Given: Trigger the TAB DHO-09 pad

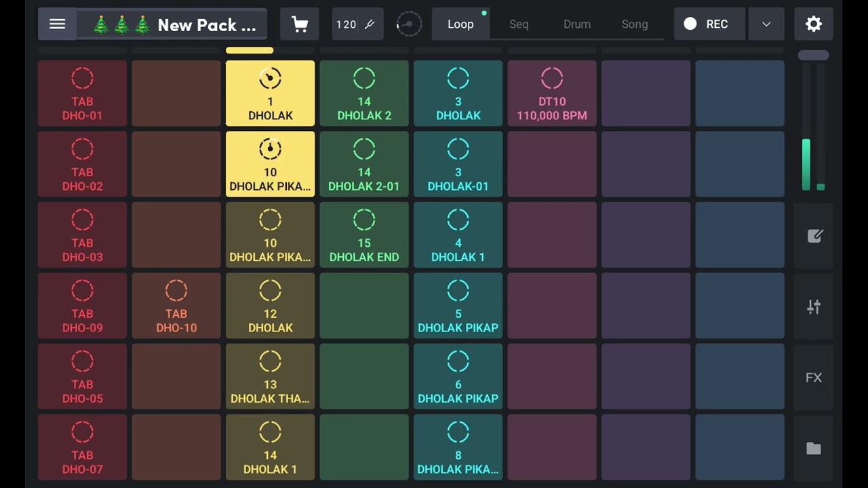Looking at the screenshot, I should 82,306.
